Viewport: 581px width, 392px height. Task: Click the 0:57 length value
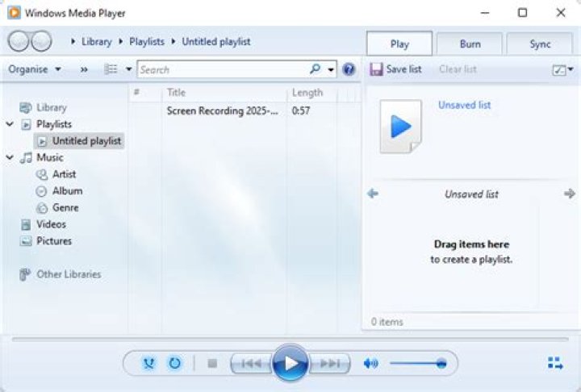pyautogui.click(x=301, y=111)
